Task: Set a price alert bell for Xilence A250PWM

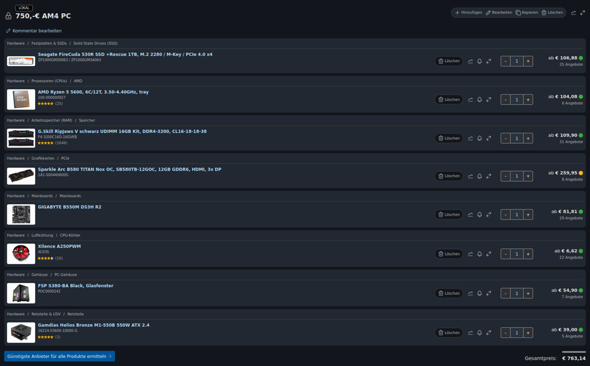Action: tap(479, 254)
